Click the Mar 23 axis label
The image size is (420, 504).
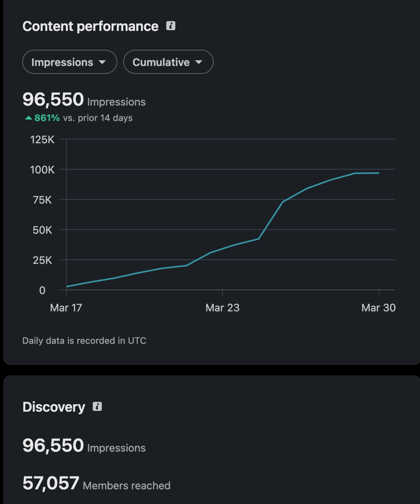(x=222, y=308)
